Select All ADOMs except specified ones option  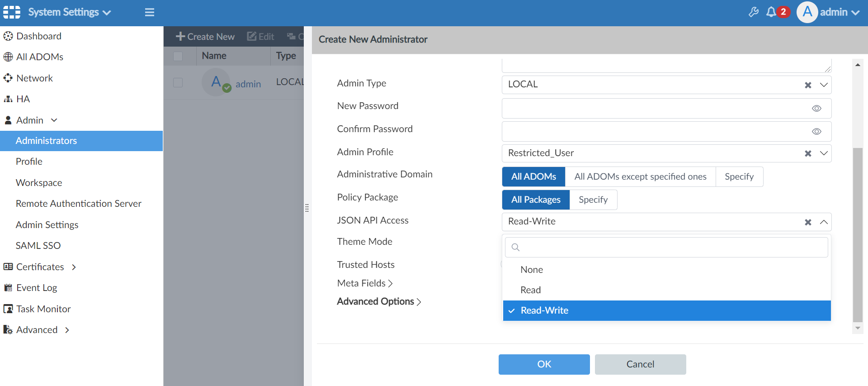640,176
